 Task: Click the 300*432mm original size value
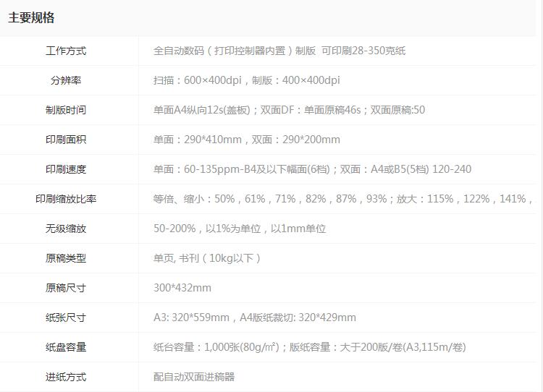coord(182,288)
